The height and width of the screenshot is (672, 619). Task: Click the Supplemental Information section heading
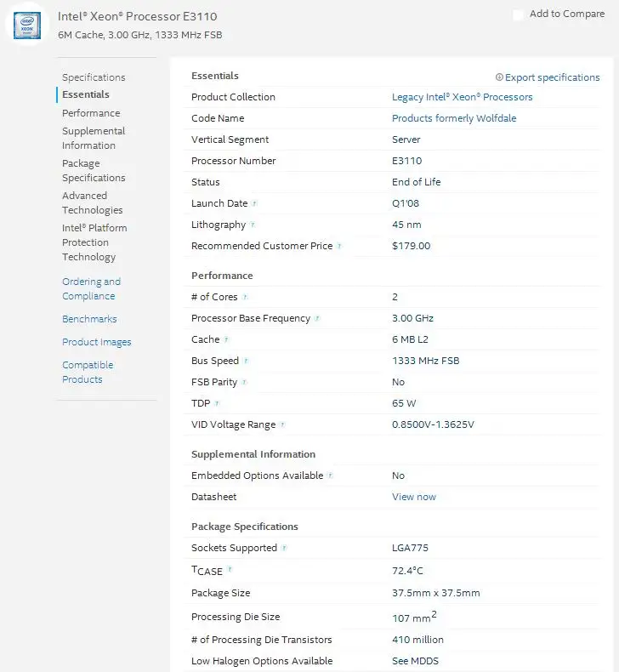(253, 454)
